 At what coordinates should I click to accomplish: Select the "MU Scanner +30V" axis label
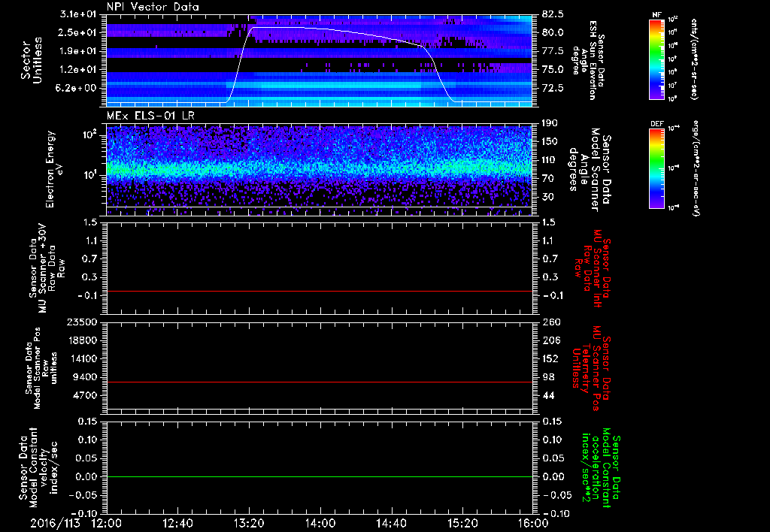tap(43, 268)
